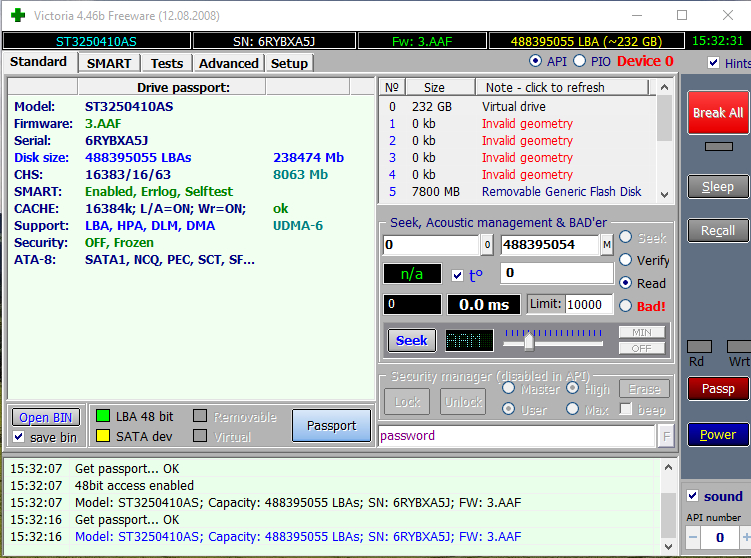Click the temperature value field showing 0

pyautogui.click(x=557, y=273)
